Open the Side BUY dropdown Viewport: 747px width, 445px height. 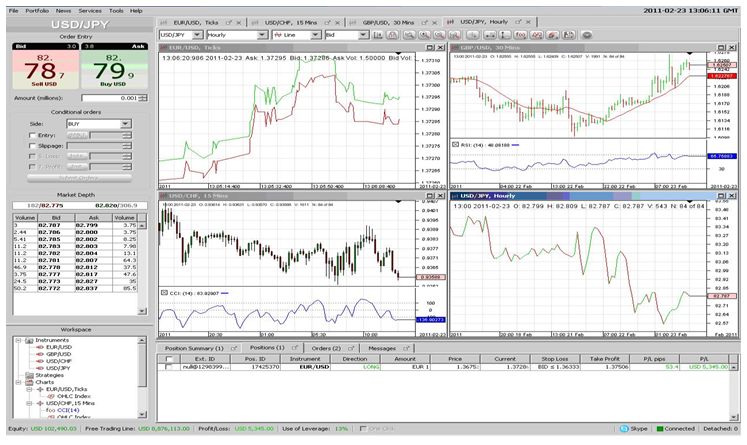[125, 124]
